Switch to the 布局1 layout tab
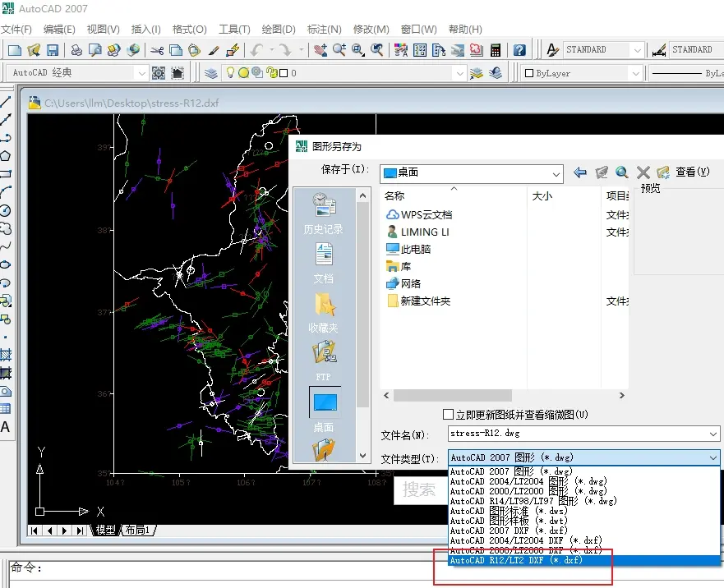The width and height of the screenshot is (724, 588). 137,531
